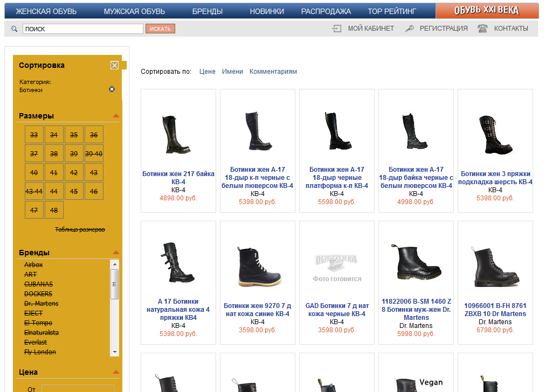Toggle size 36 filter box
Image resolution: width=559 pixels, height=392 pixels.
[x=94, y=135]
